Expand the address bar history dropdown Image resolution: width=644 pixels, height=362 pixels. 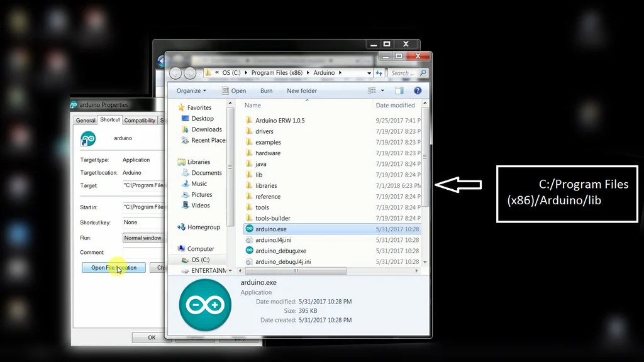pyautogui.click(x=369, y=73)
